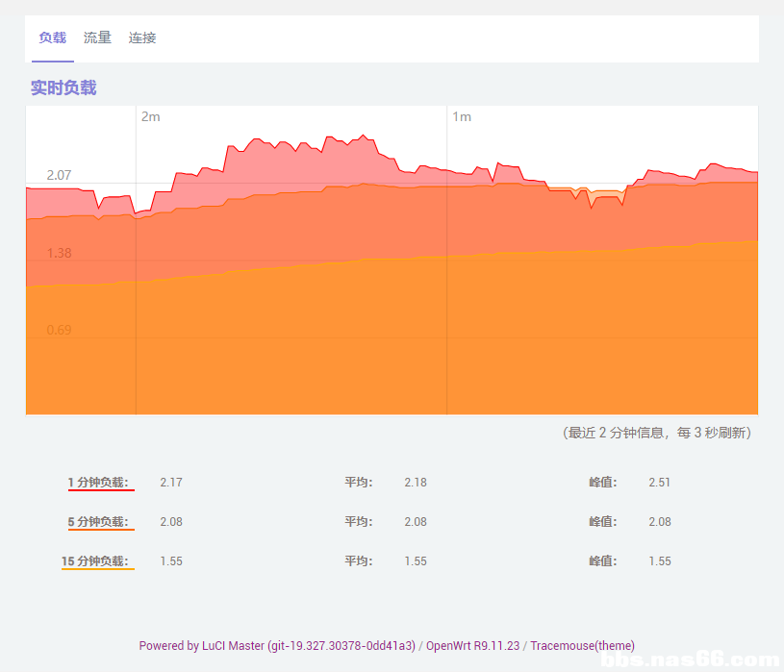
Task: Switch to the 负载 tab
Action: click(x=52, y=38)
